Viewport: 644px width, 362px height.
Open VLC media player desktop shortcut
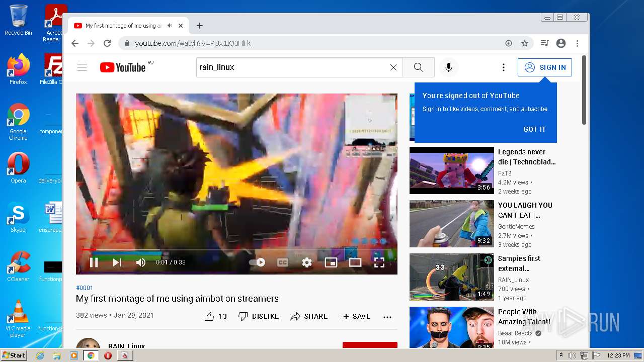[18, 319]
